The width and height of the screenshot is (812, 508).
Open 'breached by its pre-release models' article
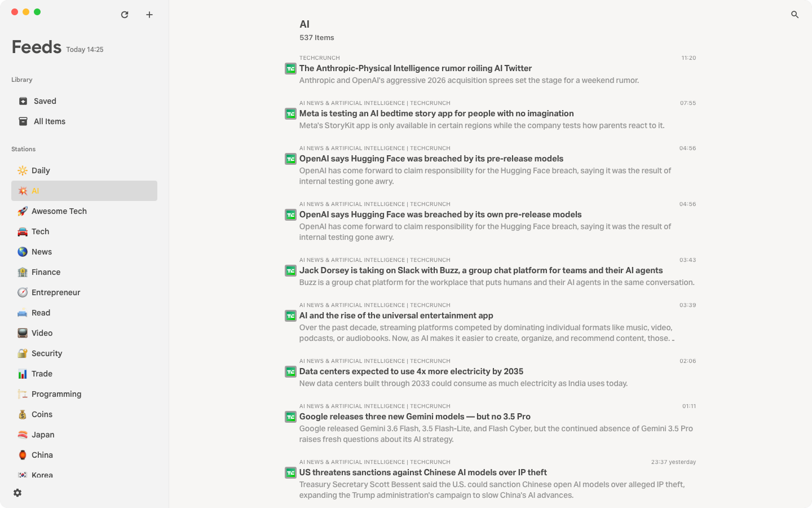pyautogui.click(x=431, y=159)
